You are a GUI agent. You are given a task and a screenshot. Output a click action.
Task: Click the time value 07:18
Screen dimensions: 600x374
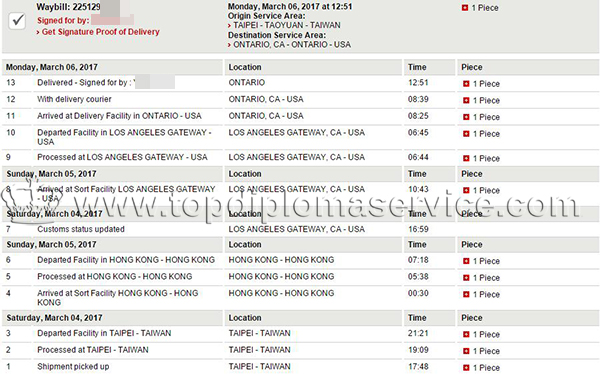tap(418, 260)
